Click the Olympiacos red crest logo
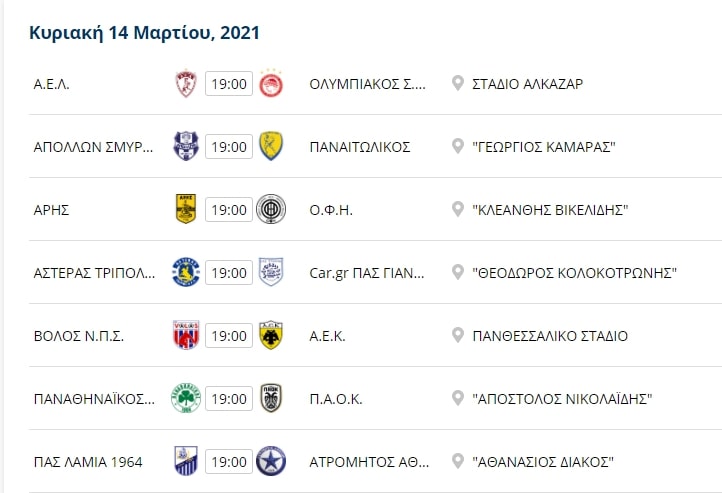This screenshot has width=722, height=493. [x=271, y=83]
